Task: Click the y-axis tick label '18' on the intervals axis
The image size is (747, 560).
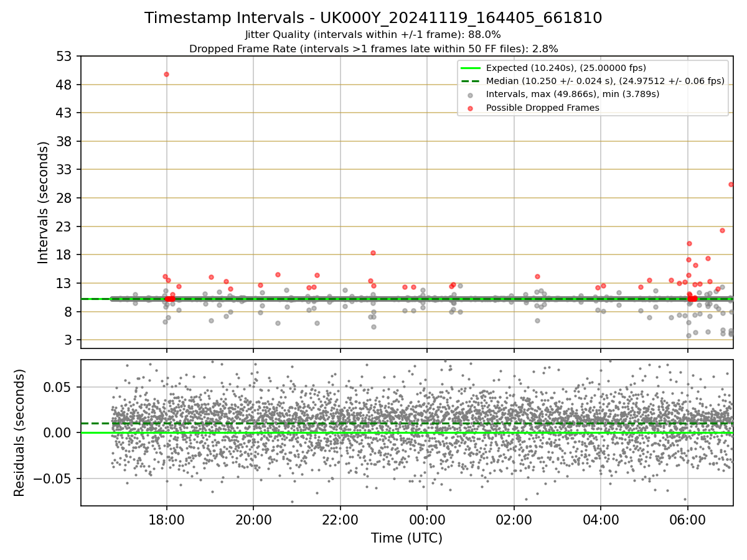Action: (x=65, y=254)
